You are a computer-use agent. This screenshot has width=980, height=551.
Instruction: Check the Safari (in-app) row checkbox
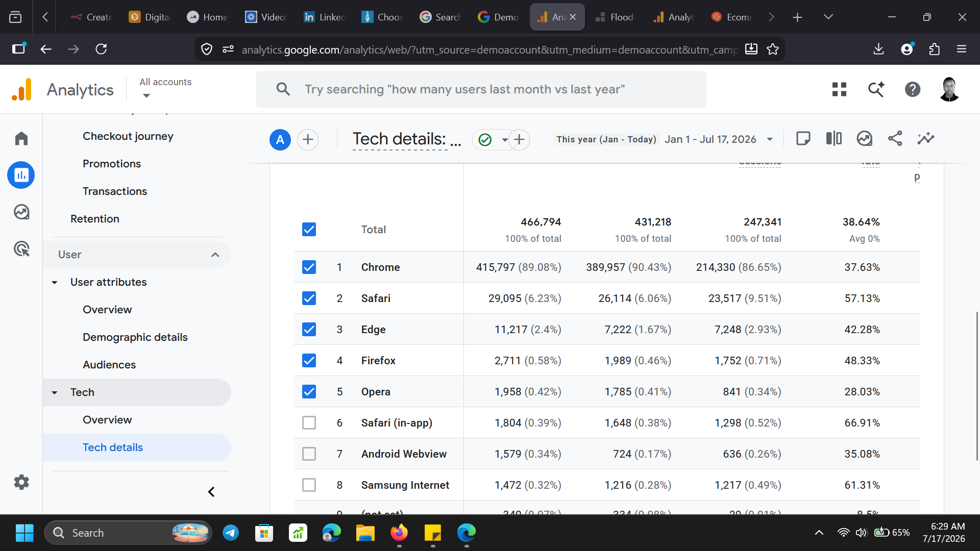(309, 423)
